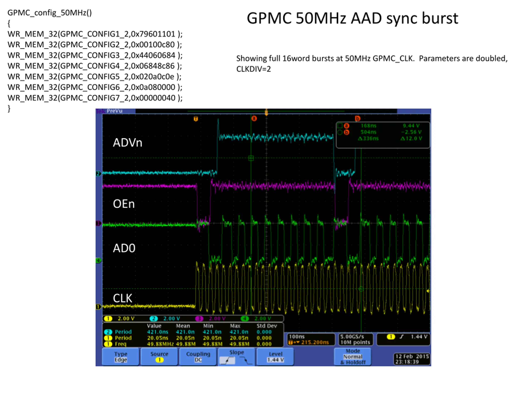Click the AD0 waveform label
The width and height of the screenshot is (532, 399).
pos(124,248)
